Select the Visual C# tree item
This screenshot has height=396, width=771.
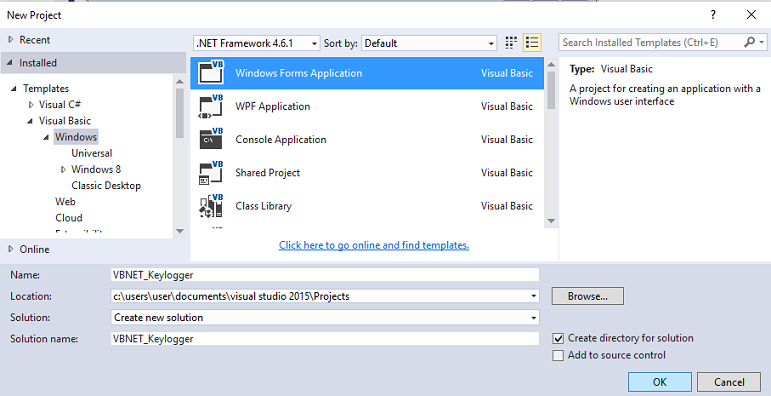60,104
